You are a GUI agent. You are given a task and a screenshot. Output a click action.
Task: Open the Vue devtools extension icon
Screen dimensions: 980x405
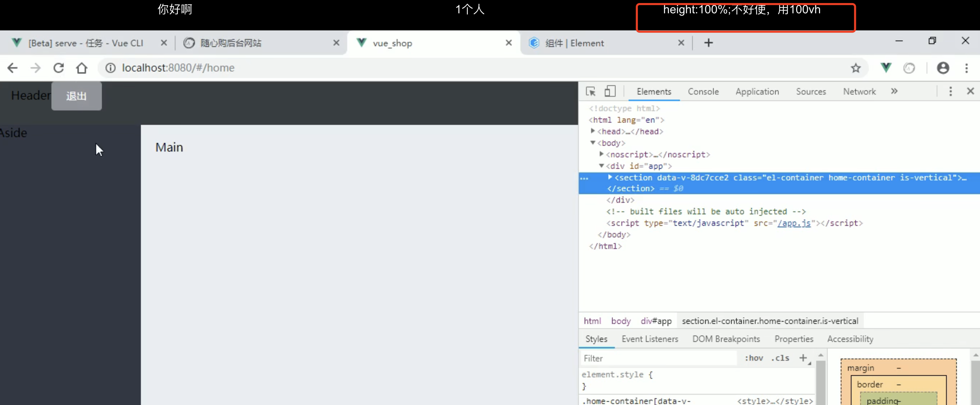pos(886,68)
